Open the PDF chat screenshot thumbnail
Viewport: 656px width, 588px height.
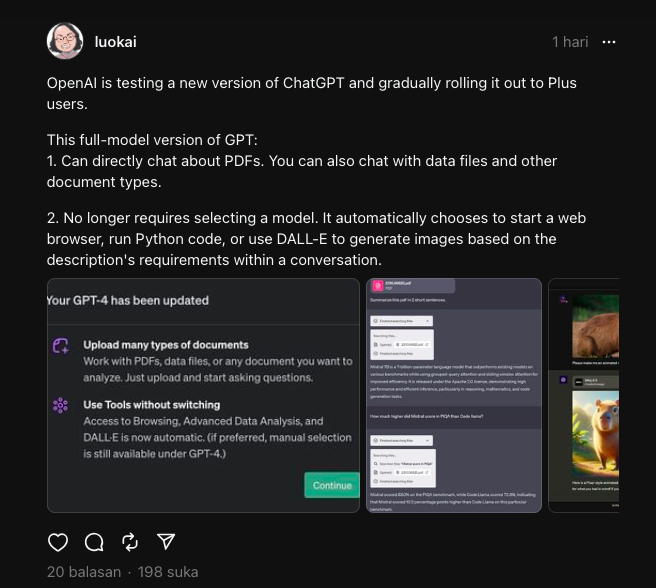click(x=454, y=395)
